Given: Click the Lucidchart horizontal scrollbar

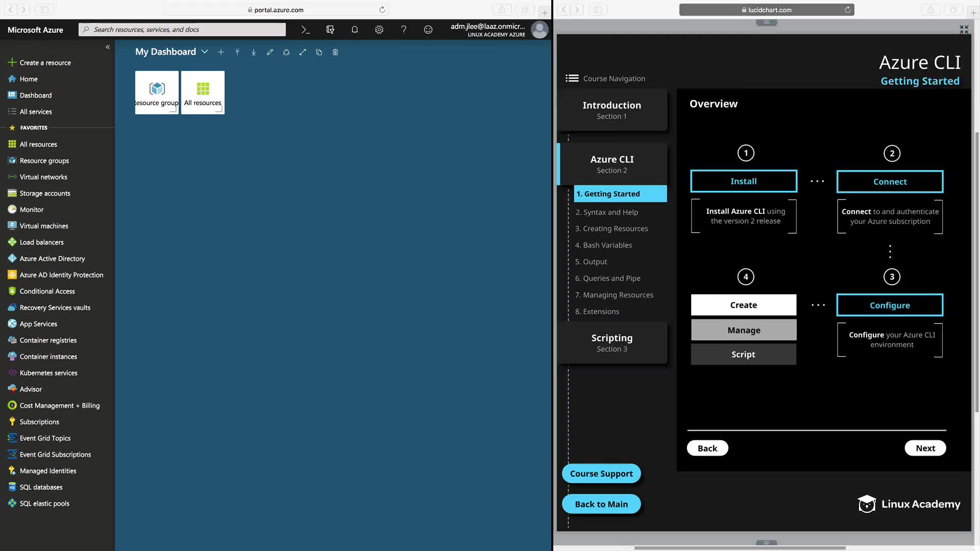Looking at the screenshot, I should [740, 548].
